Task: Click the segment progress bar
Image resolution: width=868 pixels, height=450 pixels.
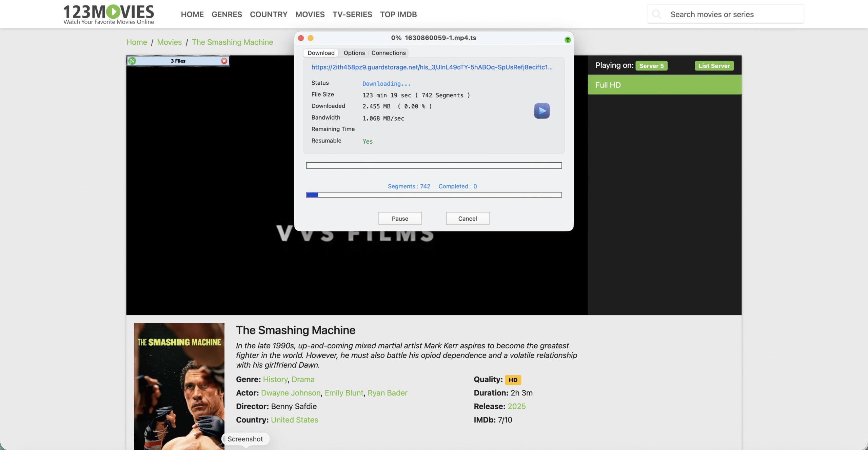Action: 434,195
